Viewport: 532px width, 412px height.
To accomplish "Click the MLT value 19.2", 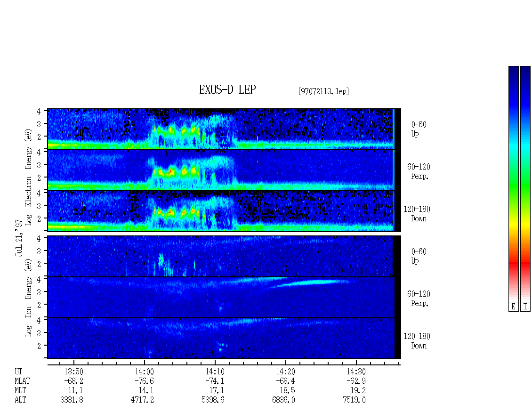I will pyautogui.click(x=358, y=391).
